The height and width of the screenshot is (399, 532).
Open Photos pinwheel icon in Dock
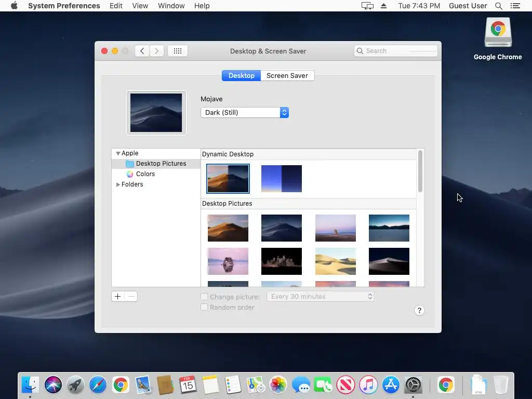(278, 385)
